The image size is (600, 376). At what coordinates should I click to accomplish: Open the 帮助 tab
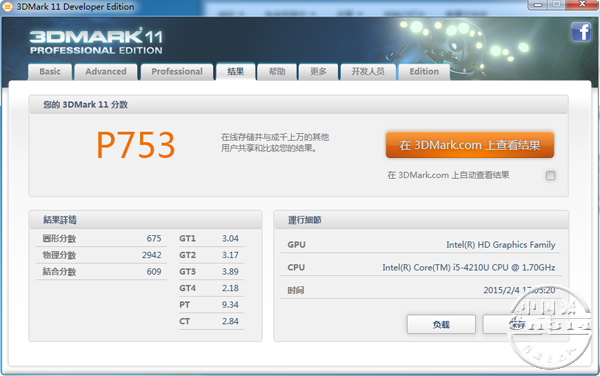coord(277,72)
